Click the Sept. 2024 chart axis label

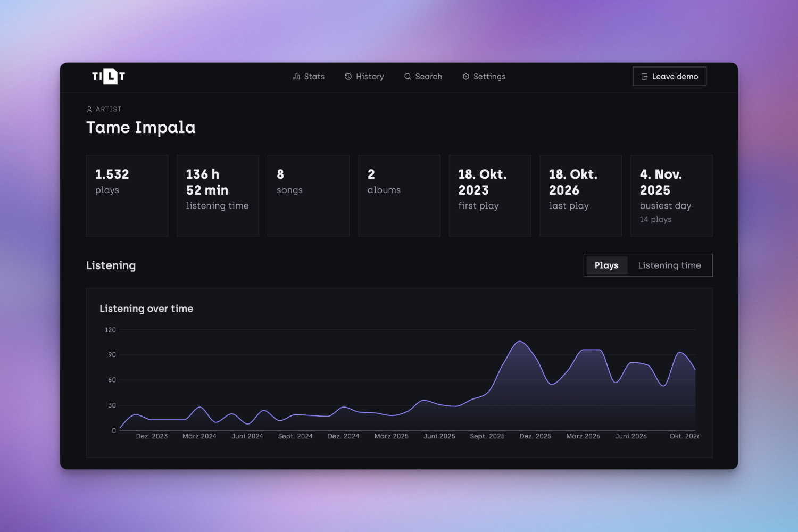[x=295, y=436]
